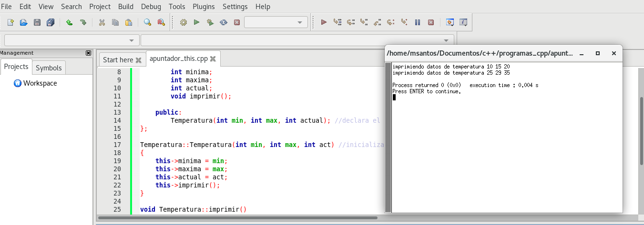The width and height of the screenshot is (644, 225).
Task: Pause the debugger using the break icon
Action: [x=418, y=22]
